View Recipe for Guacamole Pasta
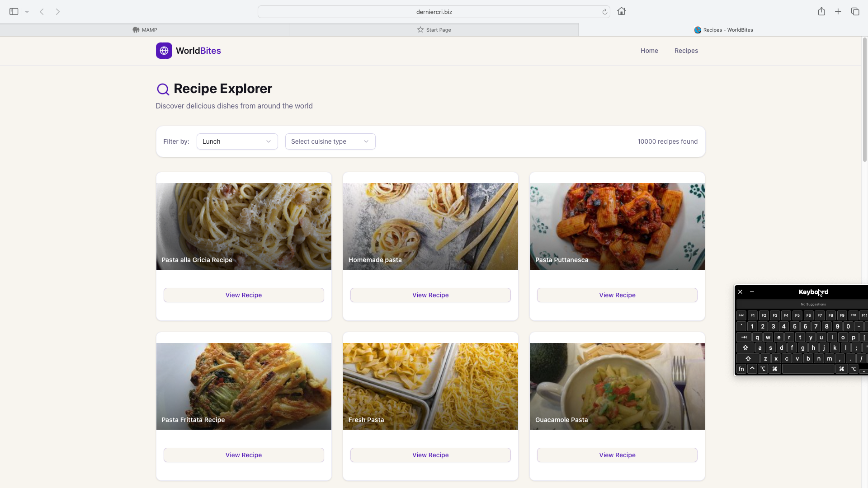The height and width of the screenshot is (488, 868). coord(617,455)
